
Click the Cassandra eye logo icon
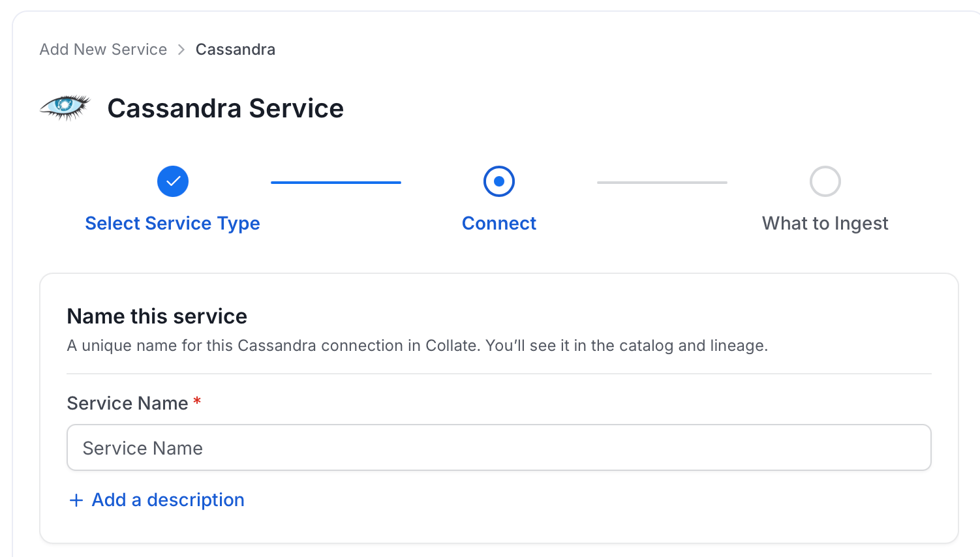[x=65, y=108]
